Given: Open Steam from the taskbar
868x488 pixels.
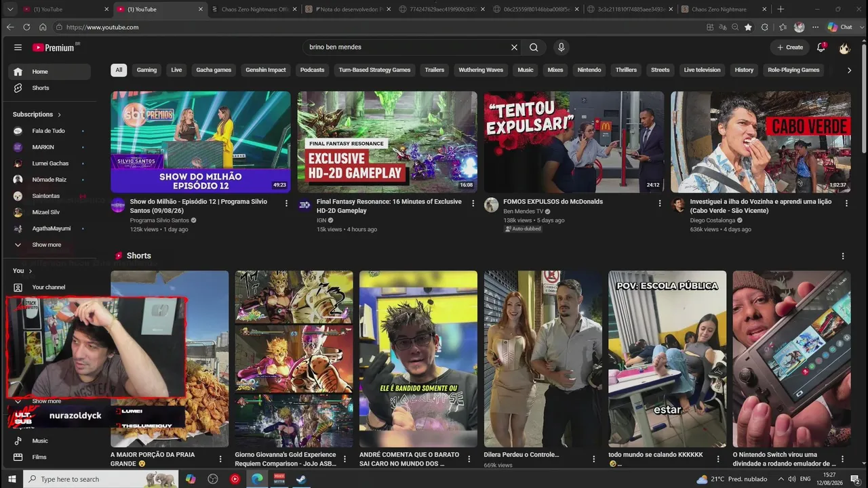Looking at the screenshot, I should pyautogui.click(x=300, y=479).
